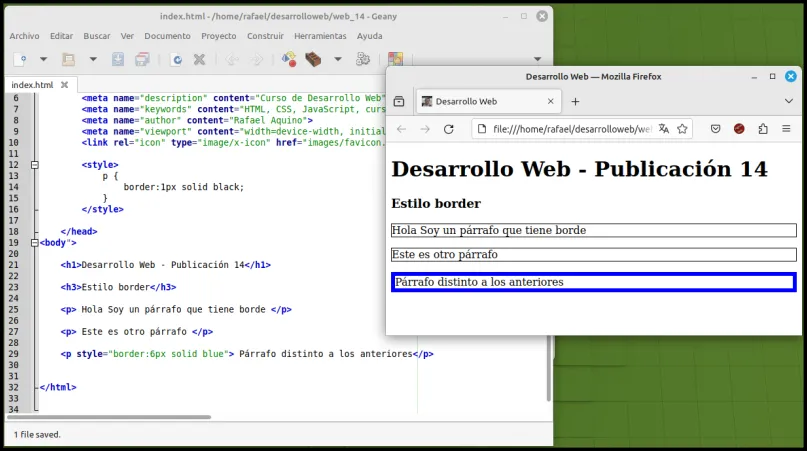Collapse the body fold marker on line 19
Viewport: 807px width, 451px height.
[34, 243]
